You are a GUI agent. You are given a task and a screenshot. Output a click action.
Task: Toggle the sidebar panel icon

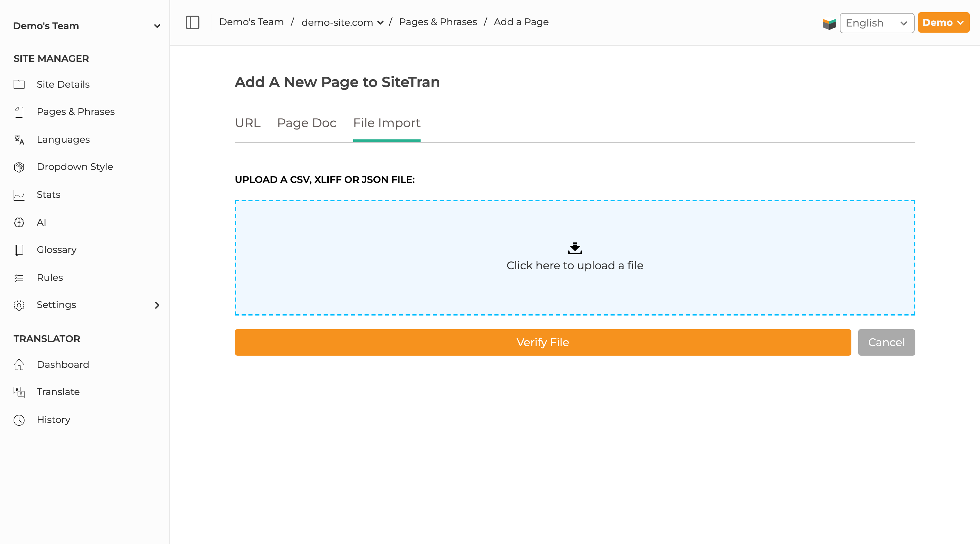tap(193, 22)
